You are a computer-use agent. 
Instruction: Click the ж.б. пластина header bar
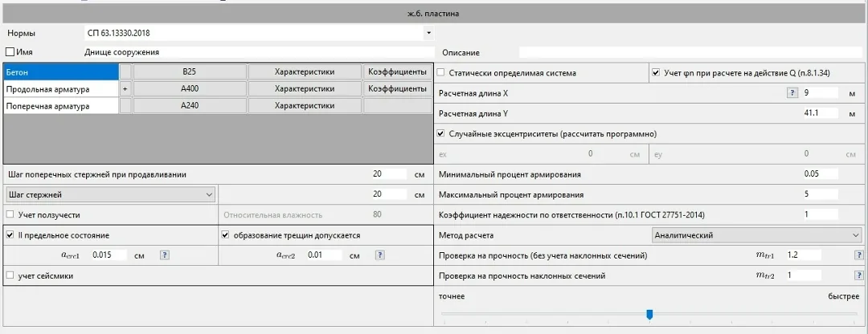(433, 14)
